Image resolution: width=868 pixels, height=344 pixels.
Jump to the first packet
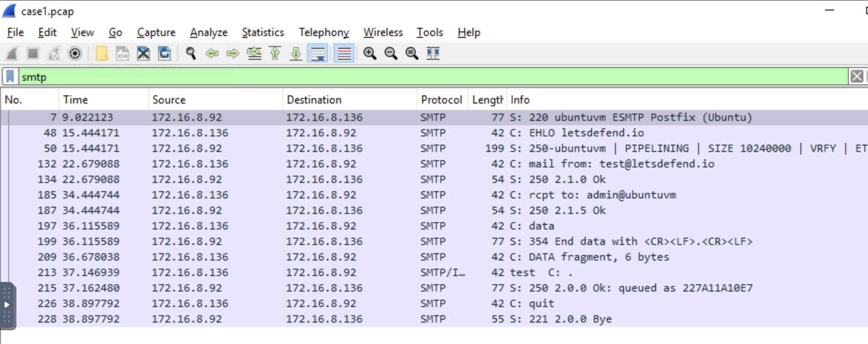point(275,53)
